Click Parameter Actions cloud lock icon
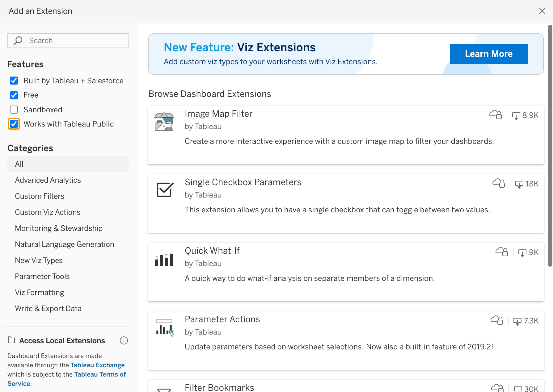Image resolution: width=553 pixels, height=392 pixels. 497,320
